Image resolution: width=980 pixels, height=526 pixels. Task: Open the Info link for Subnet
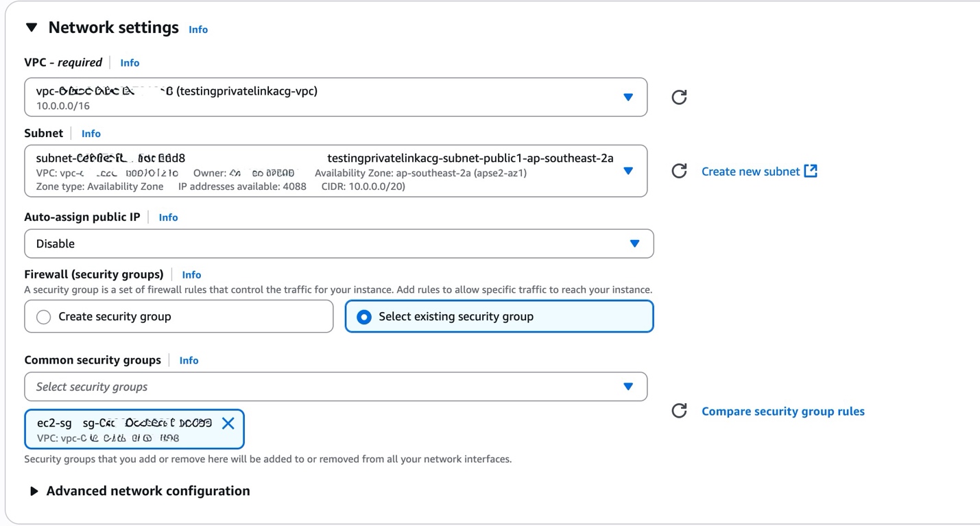91,134
